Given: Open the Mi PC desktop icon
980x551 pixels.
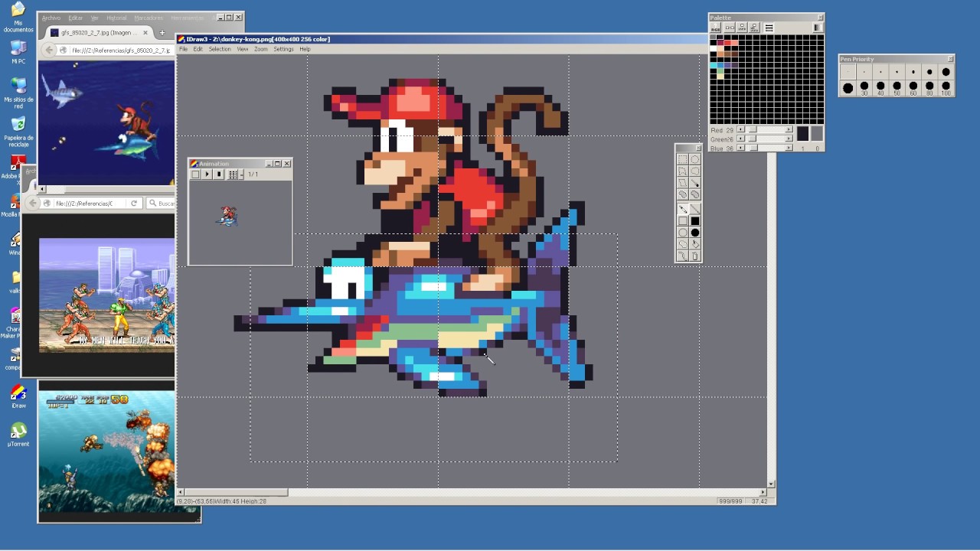Looking at the screenshot, I should (18, 52).
